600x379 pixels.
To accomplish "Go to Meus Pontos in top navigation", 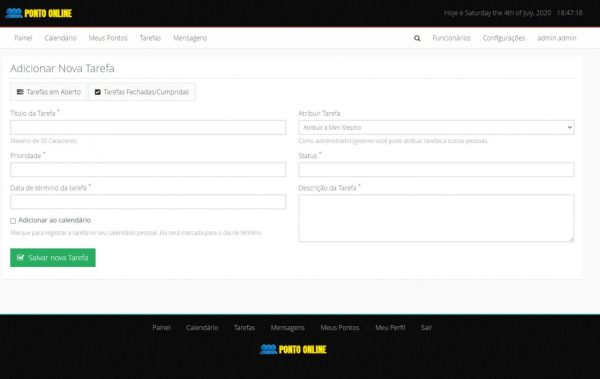I will [x=108, y=38].
